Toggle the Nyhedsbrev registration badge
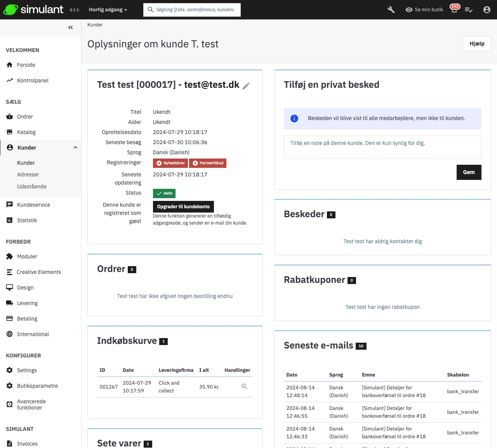 pos(170,163)
